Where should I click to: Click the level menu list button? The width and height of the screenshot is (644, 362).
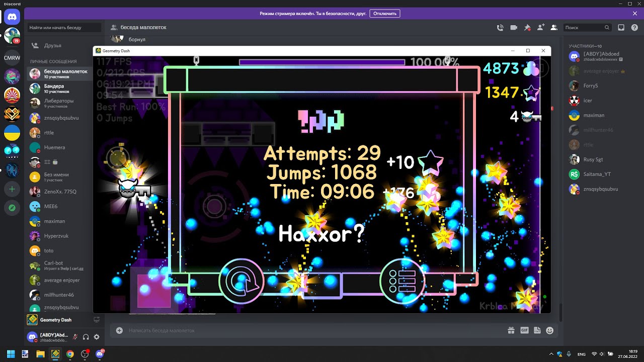click(402, 282)
